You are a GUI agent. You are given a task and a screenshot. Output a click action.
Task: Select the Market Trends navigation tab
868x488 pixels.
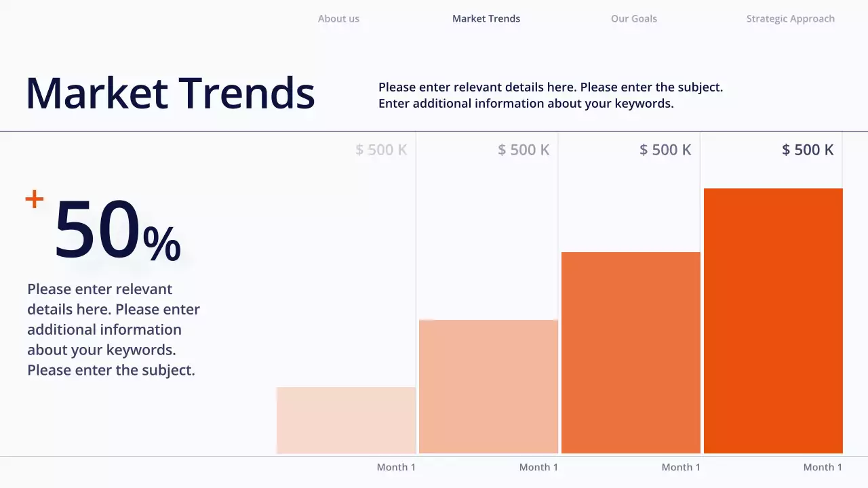click(x=486, y=19)
